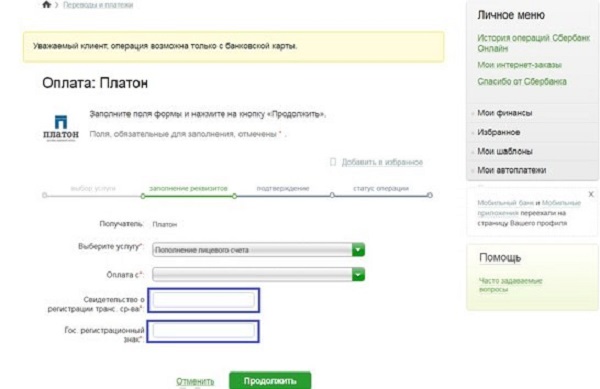Click Отменить link
This screenshot has height=389, width=600.
pyautogui.click(x=195, y=381)
